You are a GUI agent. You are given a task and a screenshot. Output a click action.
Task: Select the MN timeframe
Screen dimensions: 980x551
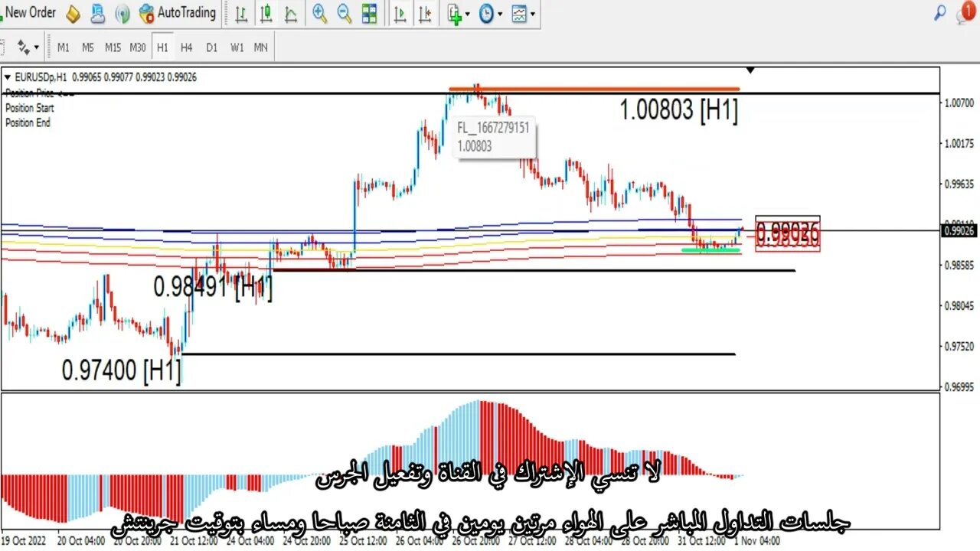[261, 47]
